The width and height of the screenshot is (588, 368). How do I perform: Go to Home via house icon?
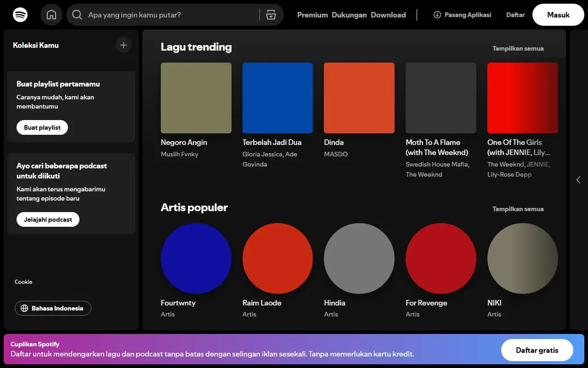(x=51, y=15)
